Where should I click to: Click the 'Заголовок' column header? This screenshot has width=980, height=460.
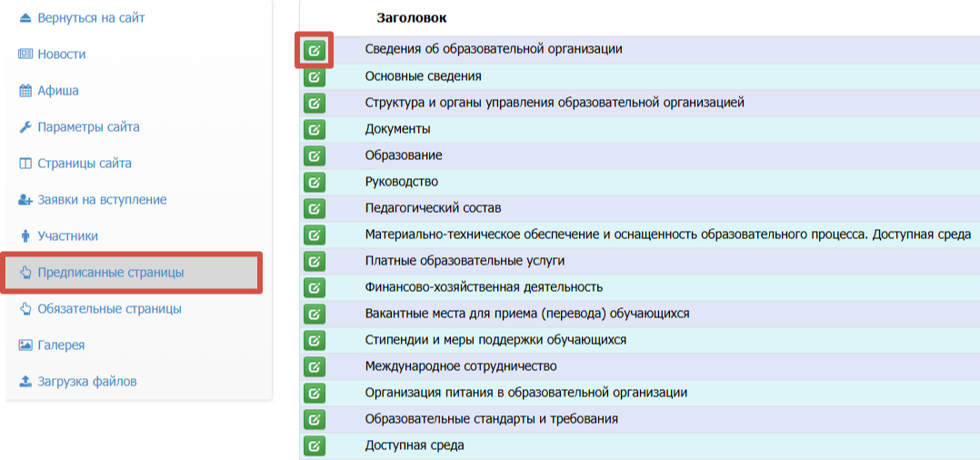point(411,18)
